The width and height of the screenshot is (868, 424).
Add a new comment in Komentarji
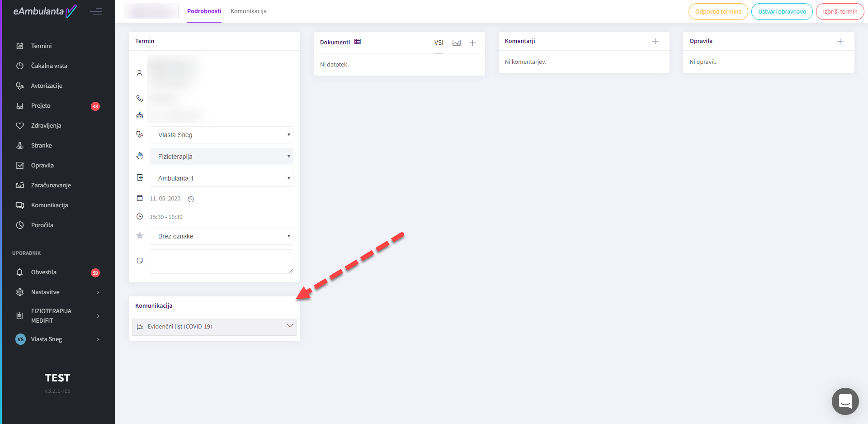[655, 41]
